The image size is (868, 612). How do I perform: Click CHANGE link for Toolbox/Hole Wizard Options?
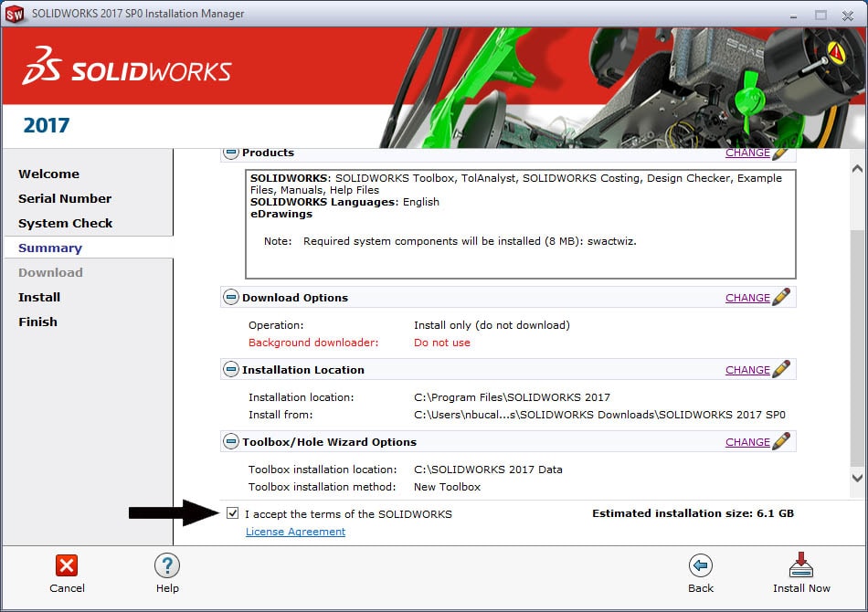click(747, 442)
